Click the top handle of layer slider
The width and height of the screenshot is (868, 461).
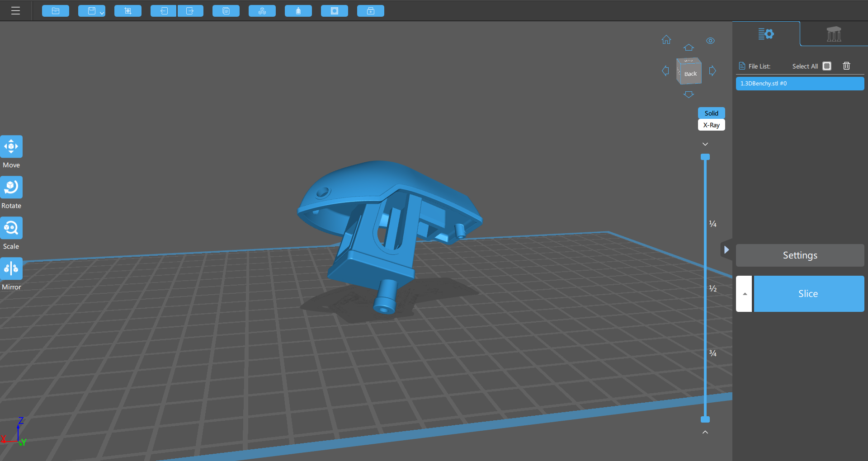point(705,157)
